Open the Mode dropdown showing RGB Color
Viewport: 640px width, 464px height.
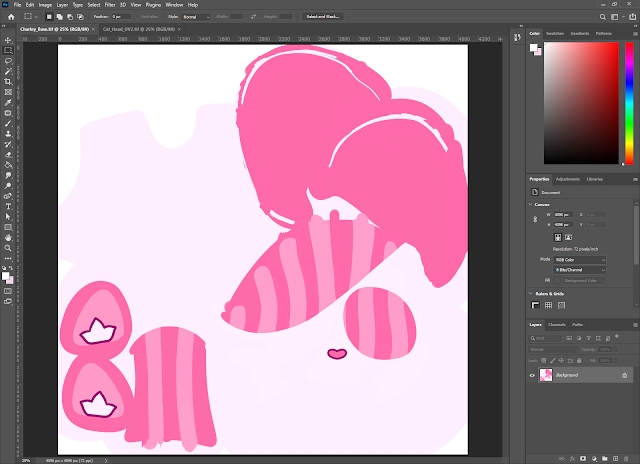point(580,260)
